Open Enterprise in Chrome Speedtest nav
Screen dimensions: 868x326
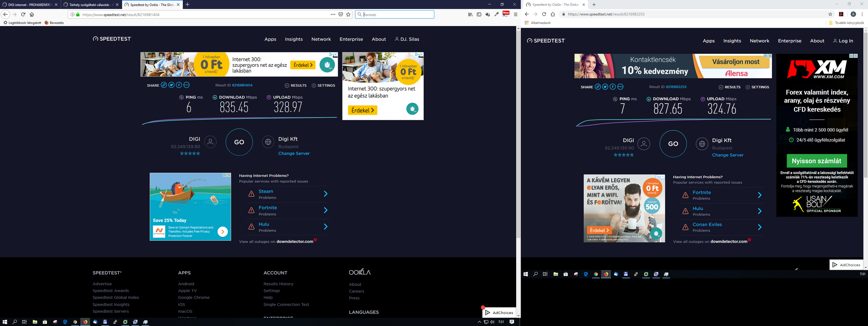click(x=790, y=41)
